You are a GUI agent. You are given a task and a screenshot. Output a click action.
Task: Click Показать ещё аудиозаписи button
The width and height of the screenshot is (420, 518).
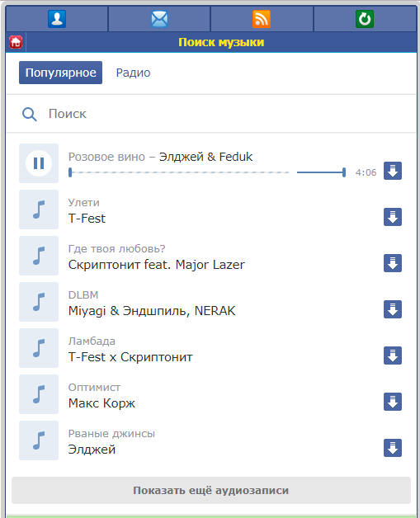tap(211, 491)
